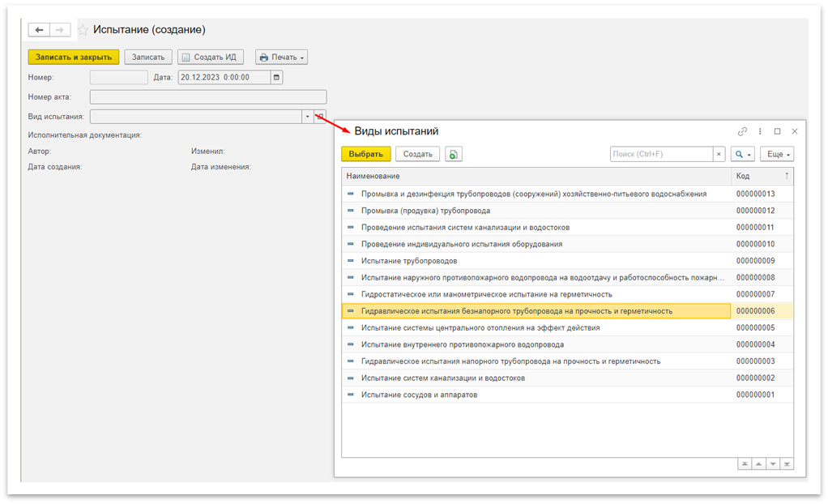Click the back navigation arrow
Viewport: 828px width, 504px height.
[x=39, y=30]
